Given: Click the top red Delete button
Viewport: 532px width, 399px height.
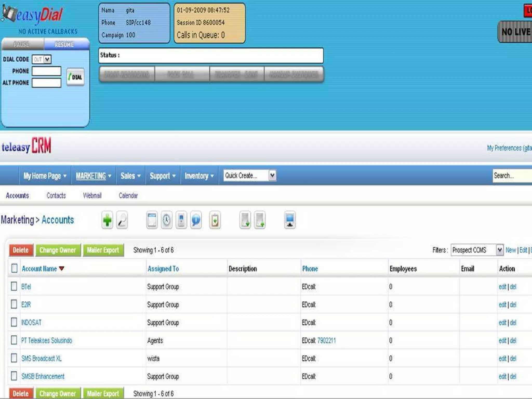Looking at the screenshot, I should (21, 250).
